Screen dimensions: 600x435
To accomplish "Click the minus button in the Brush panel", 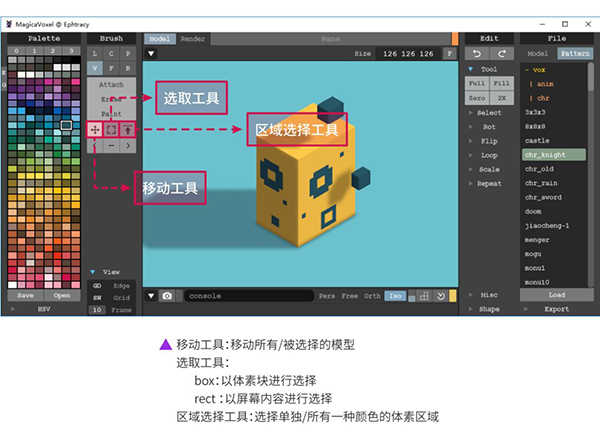I will pos(111,146).
